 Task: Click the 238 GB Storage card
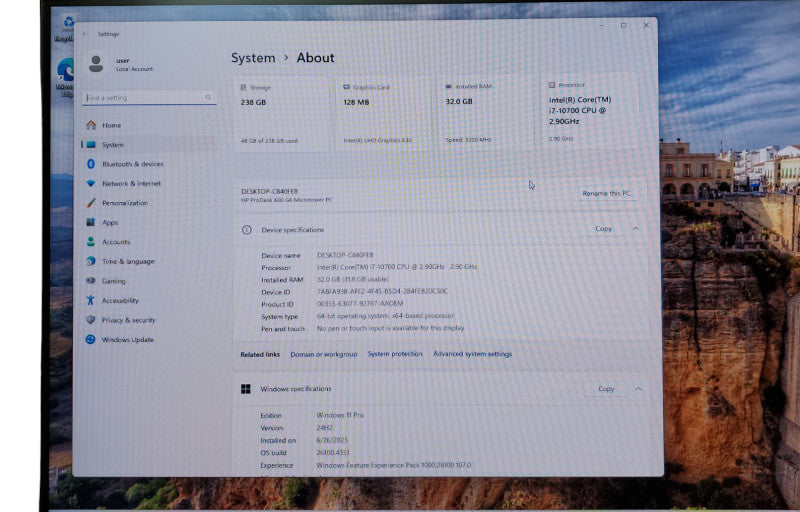pos(282,114)
